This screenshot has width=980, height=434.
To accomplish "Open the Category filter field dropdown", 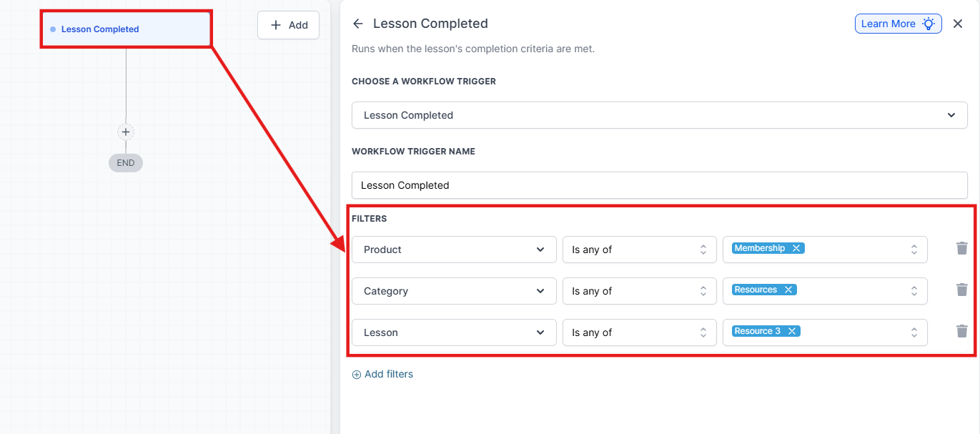I will [454, 291].
